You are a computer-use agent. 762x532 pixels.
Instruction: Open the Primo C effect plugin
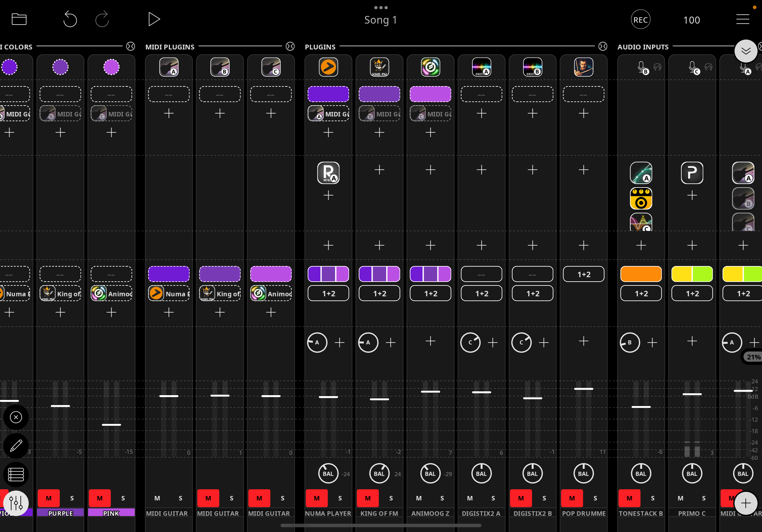[x=692, y=173]
